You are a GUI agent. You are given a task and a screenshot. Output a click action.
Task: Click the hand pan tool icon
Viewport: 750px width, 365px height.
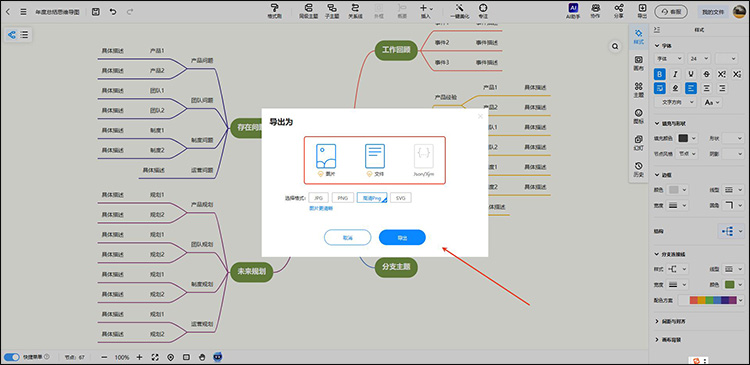(x=202, y=357)
